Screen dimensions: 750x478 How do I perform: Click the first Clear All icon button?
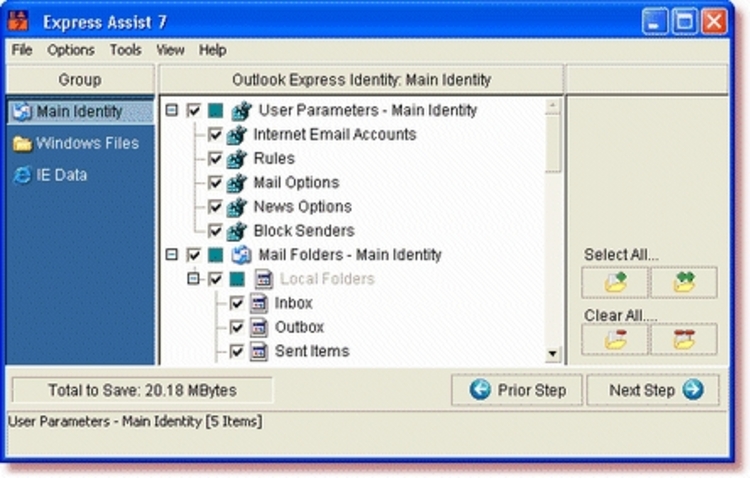(x=615, y=339)
